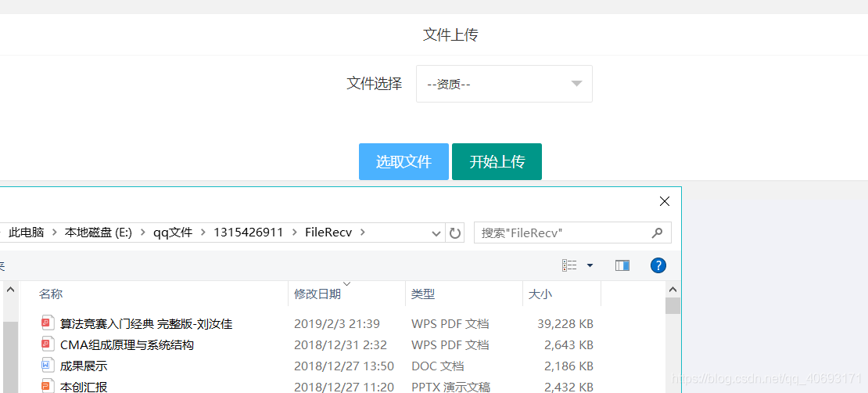Click the 搜索"FileRecv" search box

point(572,233)
